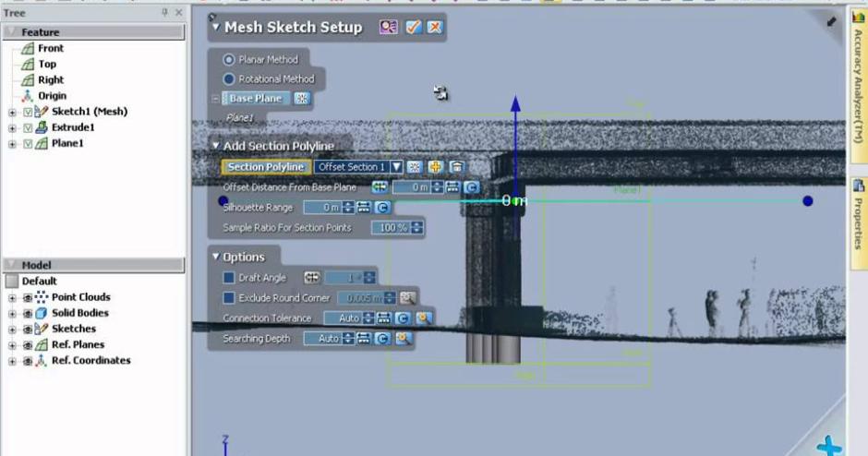
Task: Collapse the Base Plane selection list
Action: (x=215, y=99)
